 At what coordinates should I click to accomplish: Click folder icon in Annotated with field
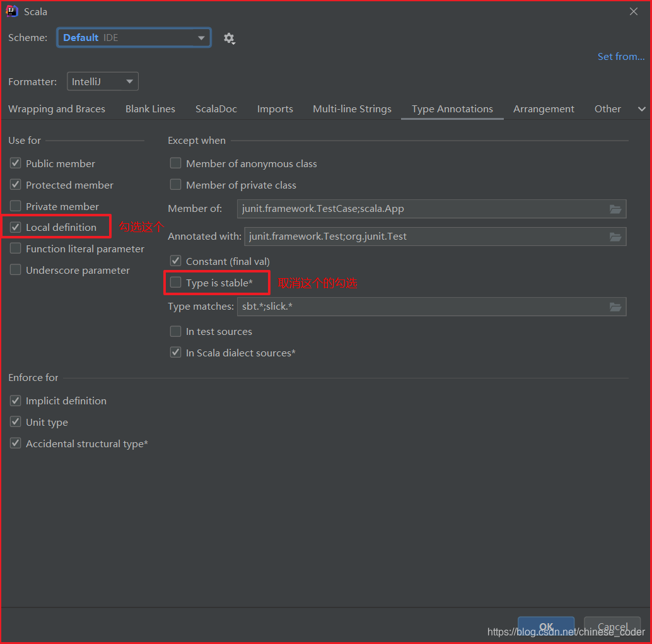tap(615, 237)
